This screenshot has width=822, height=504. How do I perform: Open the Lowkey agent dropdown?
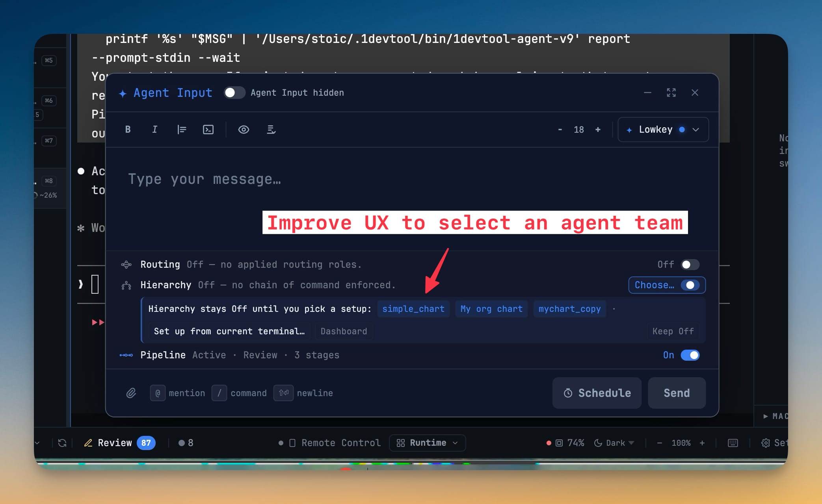pyautogui.click(x=663, y=130)
